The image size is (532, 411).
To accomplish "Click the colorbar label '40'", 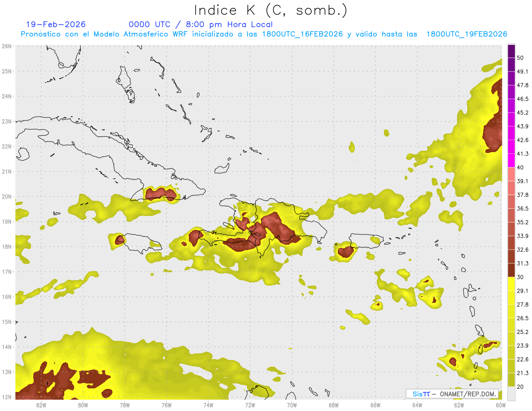I will [520, 167].
